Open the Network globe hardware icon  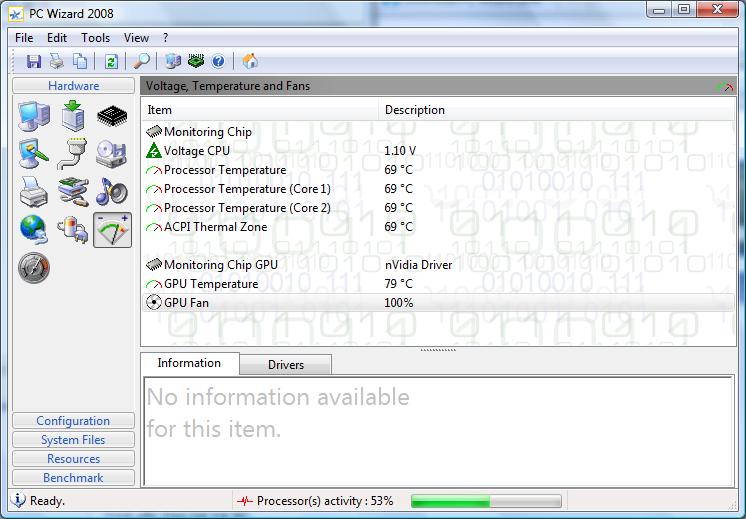[x=34, y=229]
